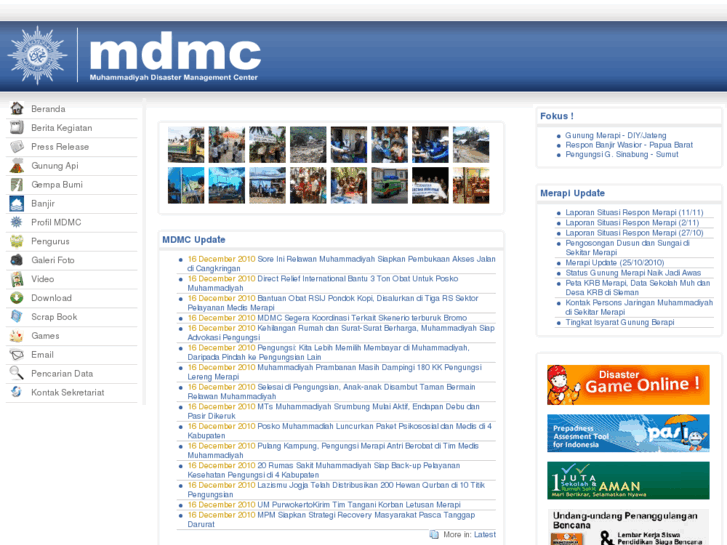The image size is (727, 545).
Task: Click the Pengurus people icon
Action: tap(17, 241)
